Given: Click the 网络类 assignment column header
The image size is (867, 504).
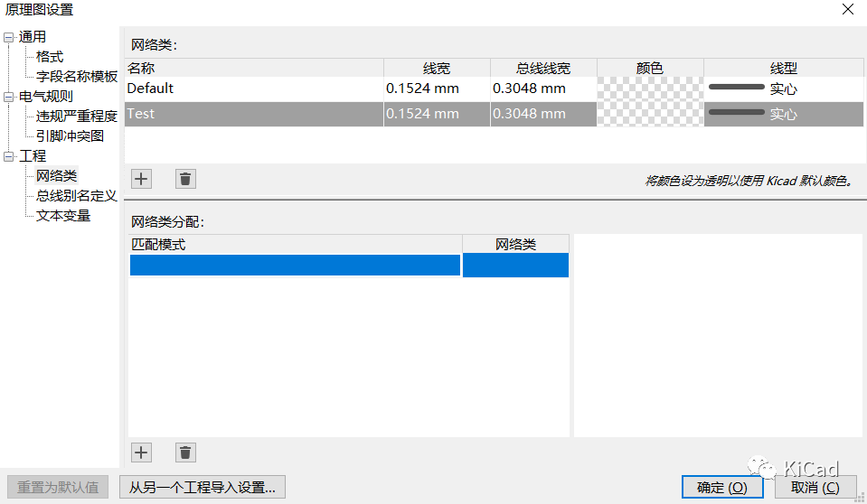Looking at the screenshot, I should pyautogui.click(x=516, y=244).
